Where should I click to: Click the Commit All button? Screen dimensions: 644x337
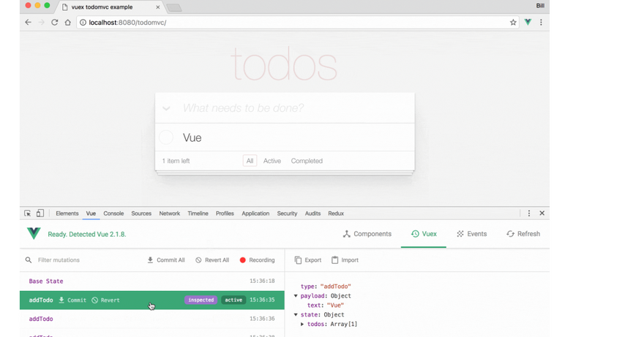(x=165, y=260)
